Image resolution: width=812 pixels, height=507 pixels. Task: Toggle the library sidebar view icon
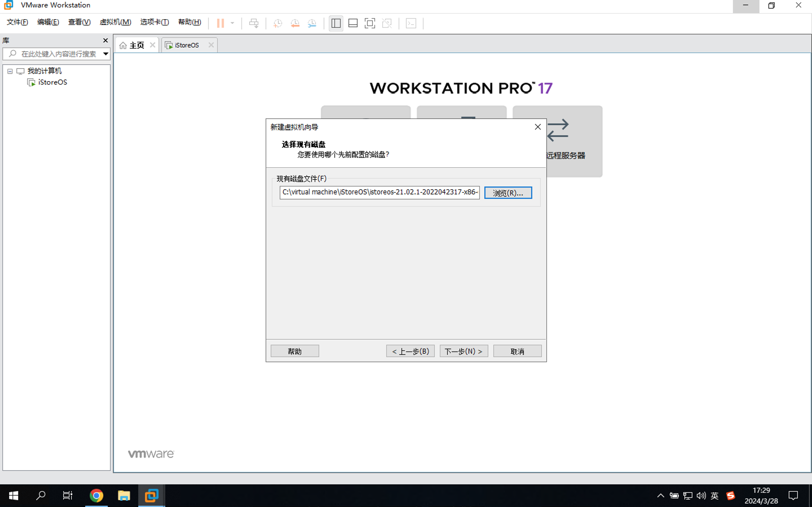[336, 23]
